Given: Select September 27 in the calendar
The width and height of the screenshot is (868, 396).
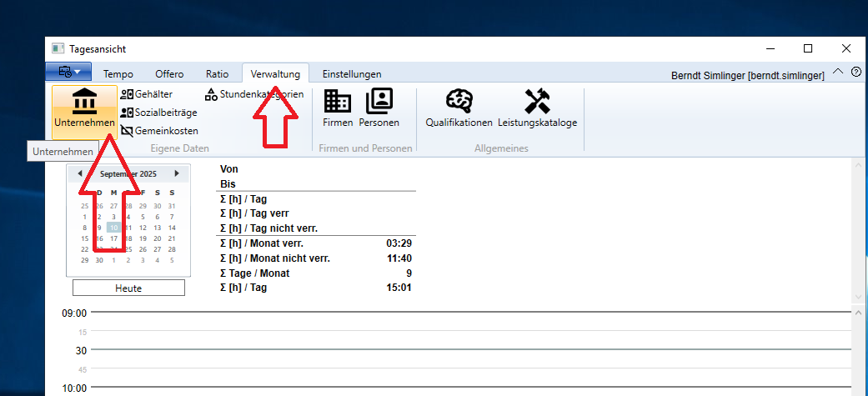Looking at the screenshot, I should click(158, 248).
